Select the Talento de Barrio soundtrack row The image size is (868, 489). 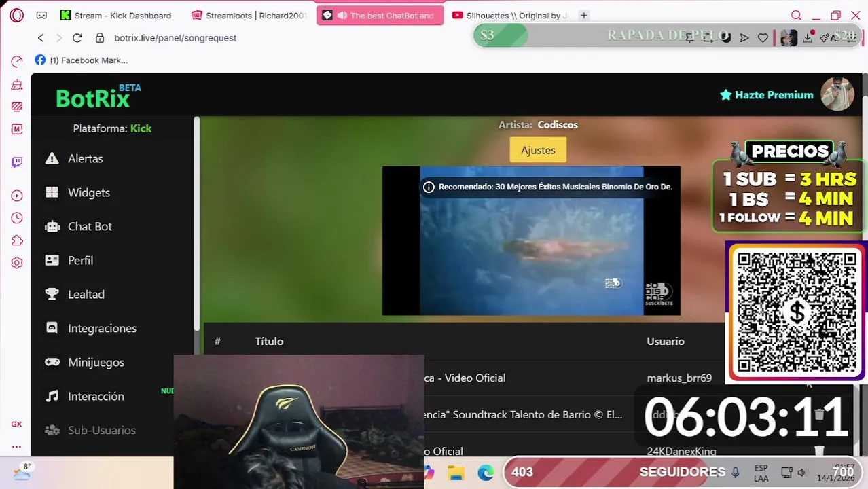[523, 414]
